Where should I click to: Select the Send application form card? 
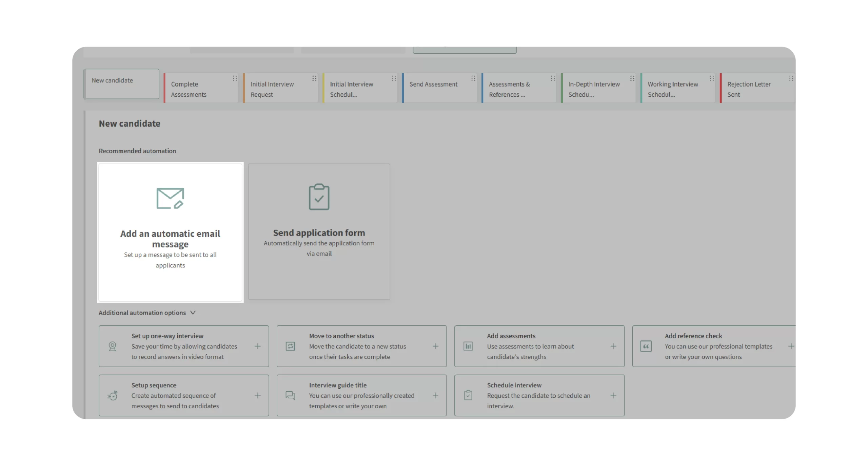point(319,231)
